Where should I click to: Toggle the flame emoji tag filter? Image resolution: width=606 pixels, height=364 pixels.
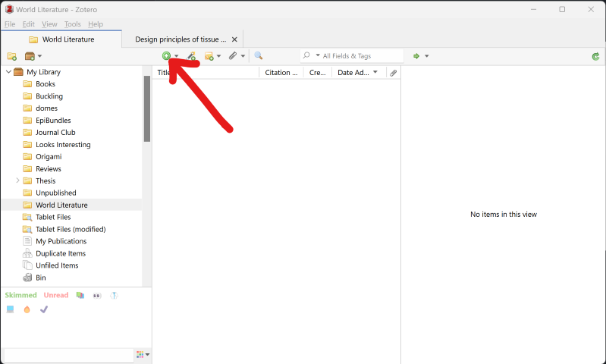[x=27, y=309]
